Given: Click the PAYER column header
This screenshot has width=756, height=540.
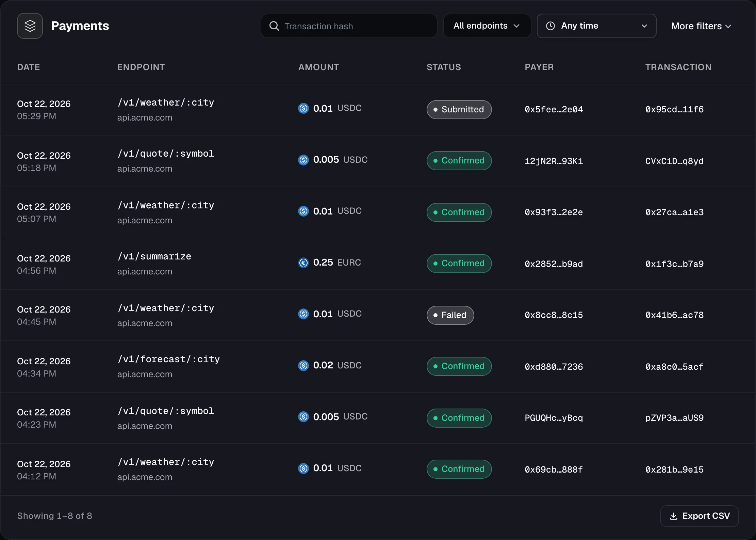Looking at the screenshot, I should click(x=539, y=67).
